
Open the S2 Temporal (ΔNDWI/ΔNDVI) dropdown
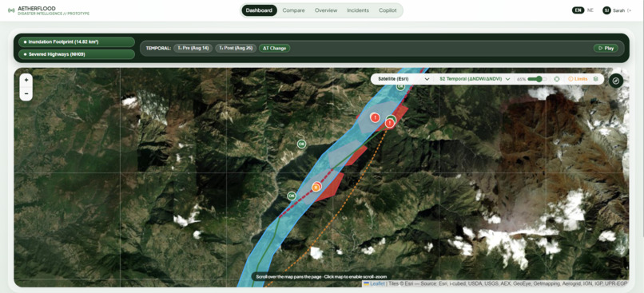pyautogui.click(x=475, y=79)
